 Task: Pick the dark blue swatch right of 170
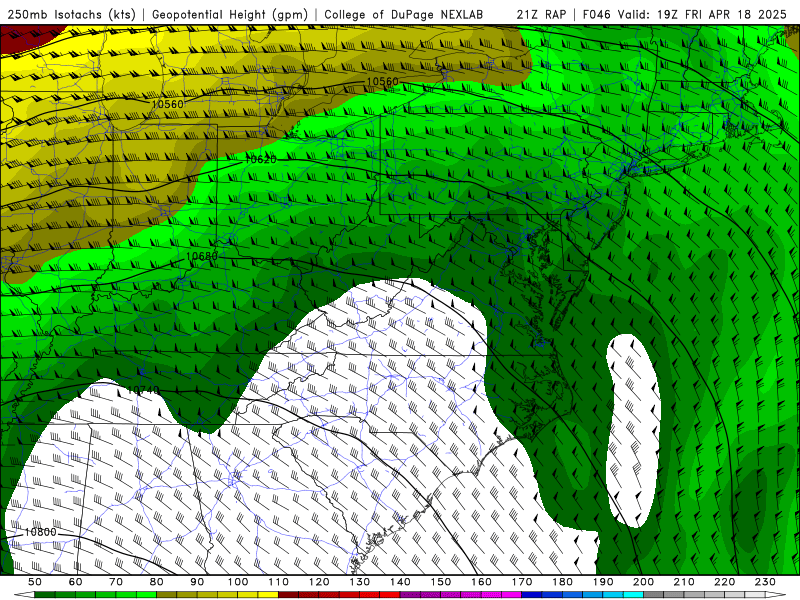point(532,595)
